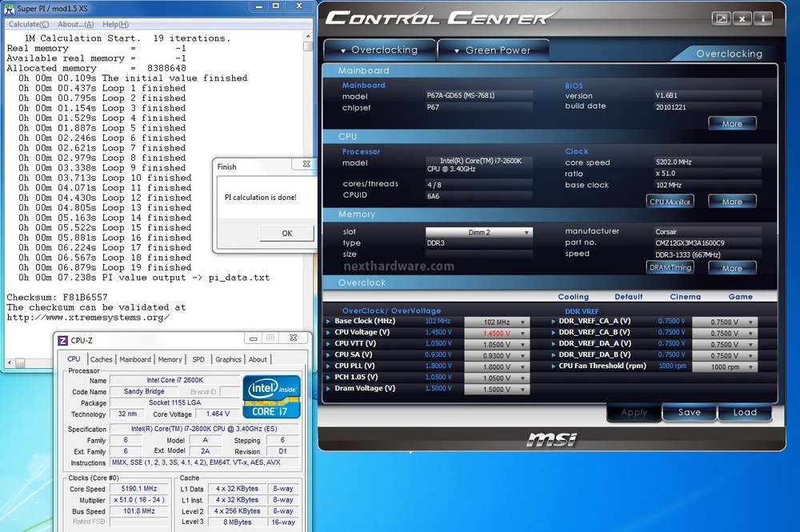800x532 pixels.
Task: Select the Cooling overclock profile
Action: [573, 296]
